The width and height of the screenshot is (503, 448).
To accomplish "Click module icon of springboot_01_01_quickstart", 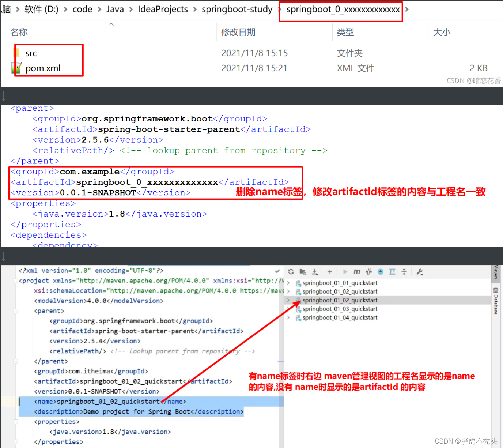I will pos(298,283).
